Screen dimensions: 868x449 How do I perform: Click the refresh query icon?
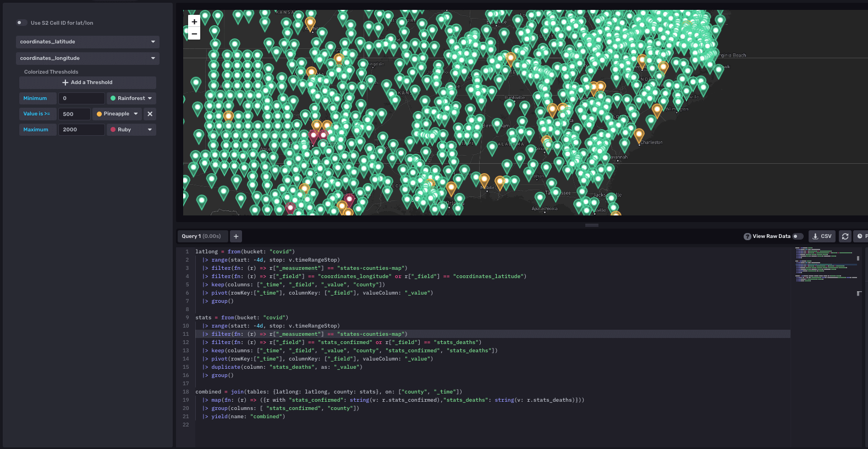845,236
